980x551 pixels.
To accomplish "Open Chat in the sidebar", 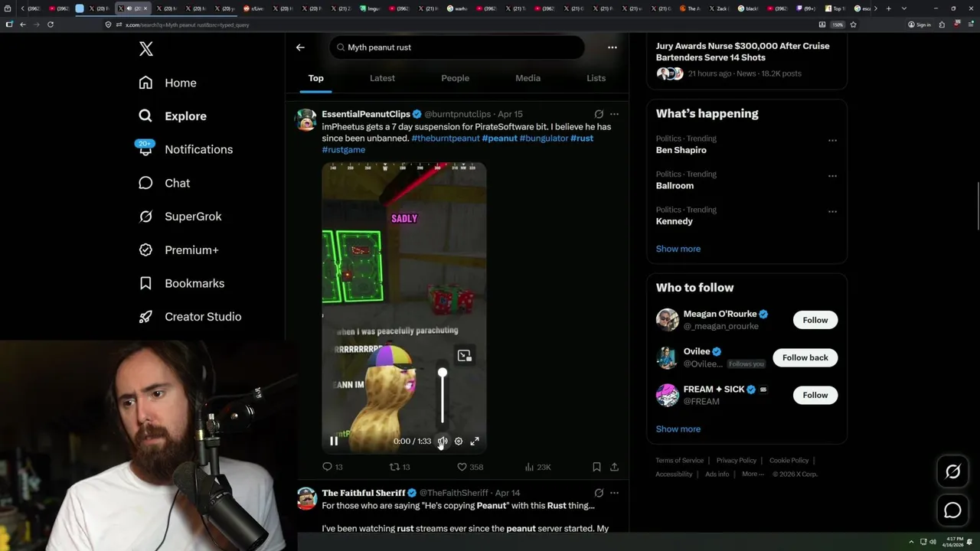I will tap(164, 183).
